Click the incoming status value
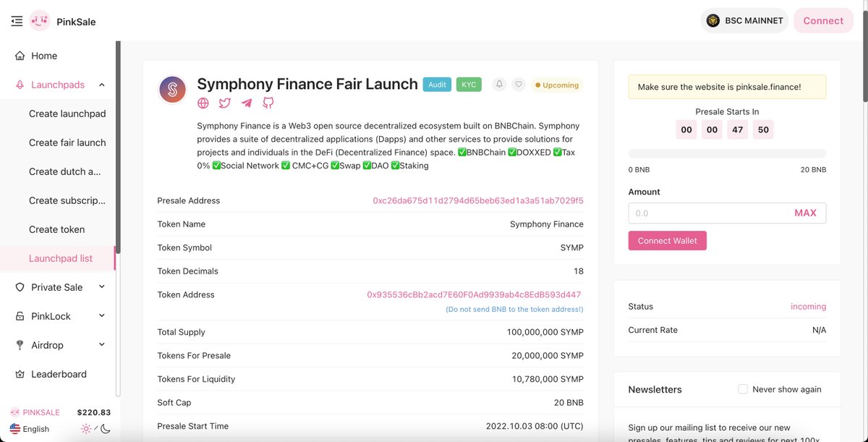This screenshot has height=442, width=868. (808, 306)
